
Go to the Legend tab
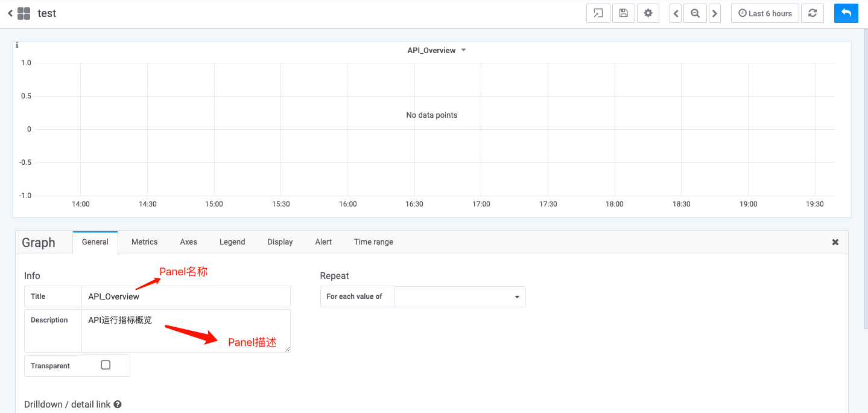pos(232,242)
